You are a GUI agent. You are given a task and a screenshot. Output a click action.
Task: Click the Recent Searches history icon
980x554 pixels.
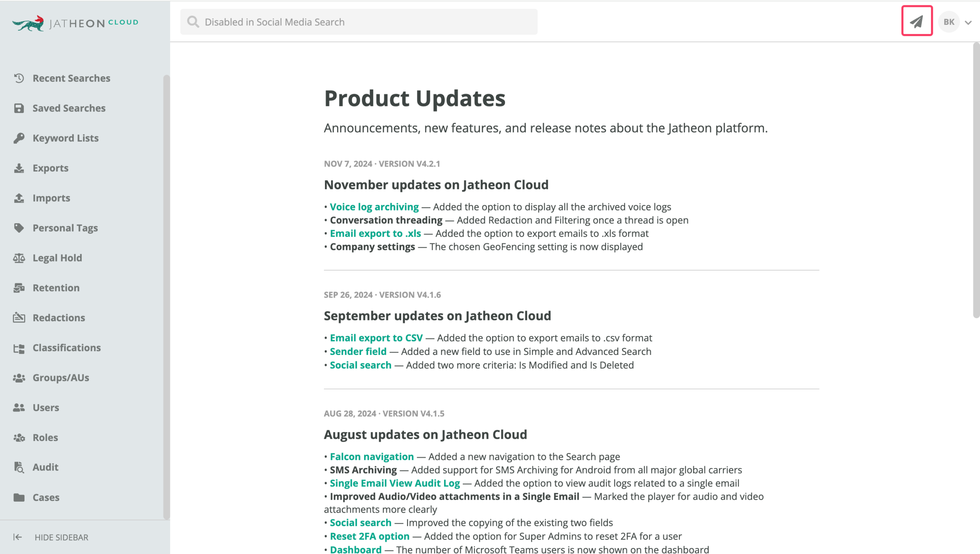(x=19, y=78)
